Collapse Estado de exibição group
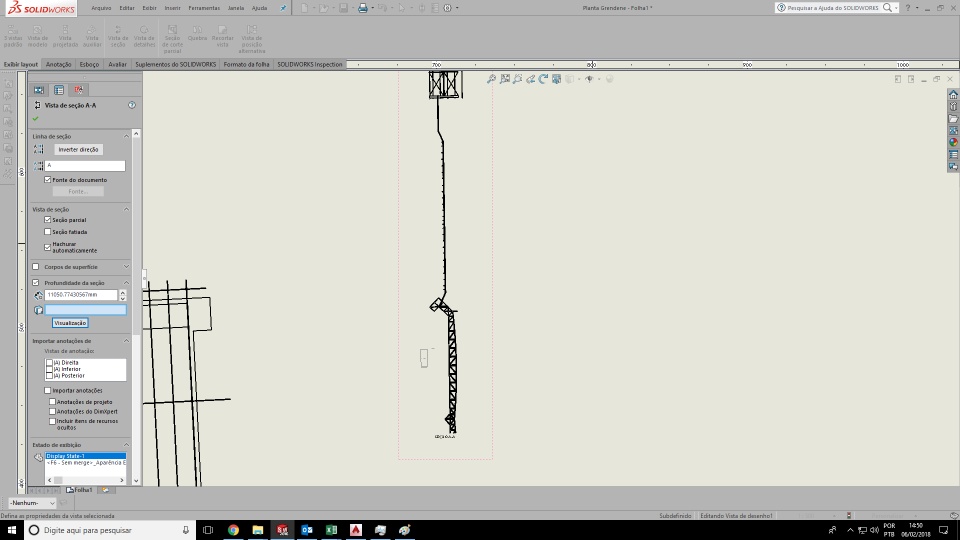The height and width of the screenshot is (540, 960). [126, 445]
